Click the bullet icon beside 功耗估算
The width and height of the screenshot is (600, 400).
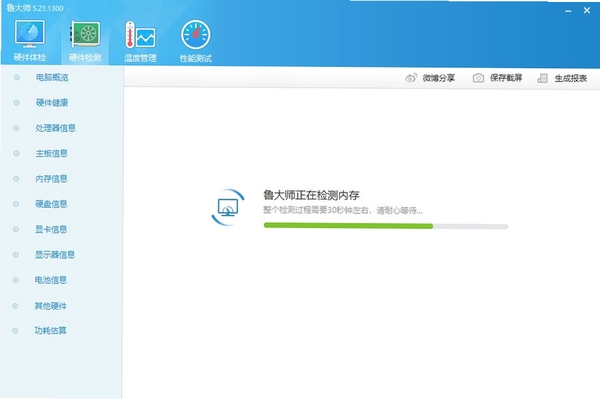[15, 330]
